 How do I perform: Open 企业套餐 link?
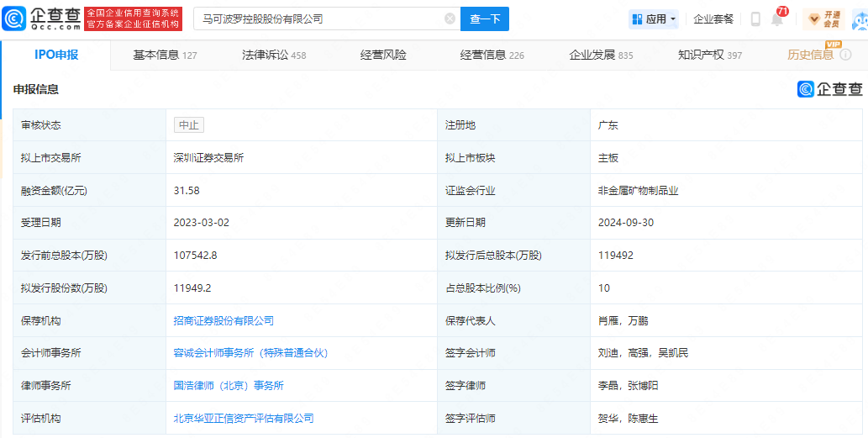pyautogui.click(x=713, y=18)
